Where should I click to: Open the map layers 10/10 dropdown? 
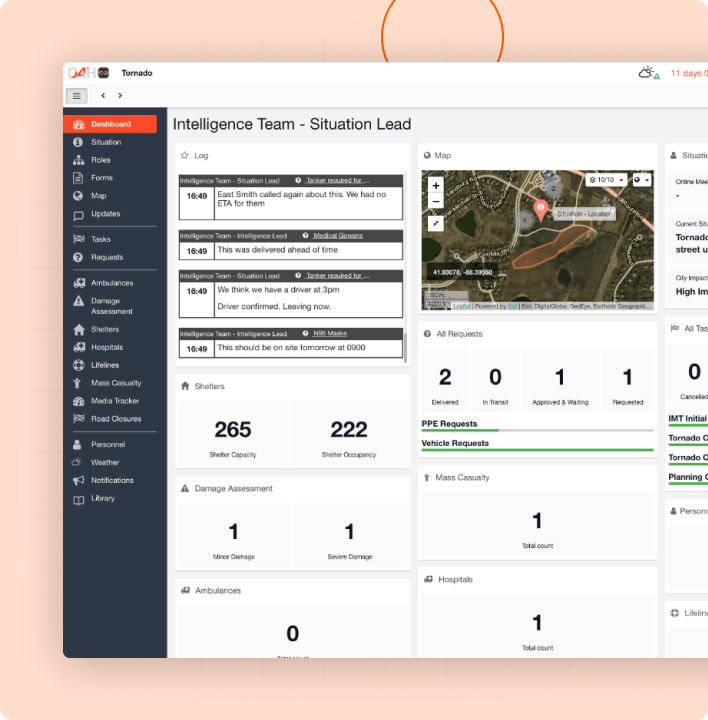click(606, 180)
